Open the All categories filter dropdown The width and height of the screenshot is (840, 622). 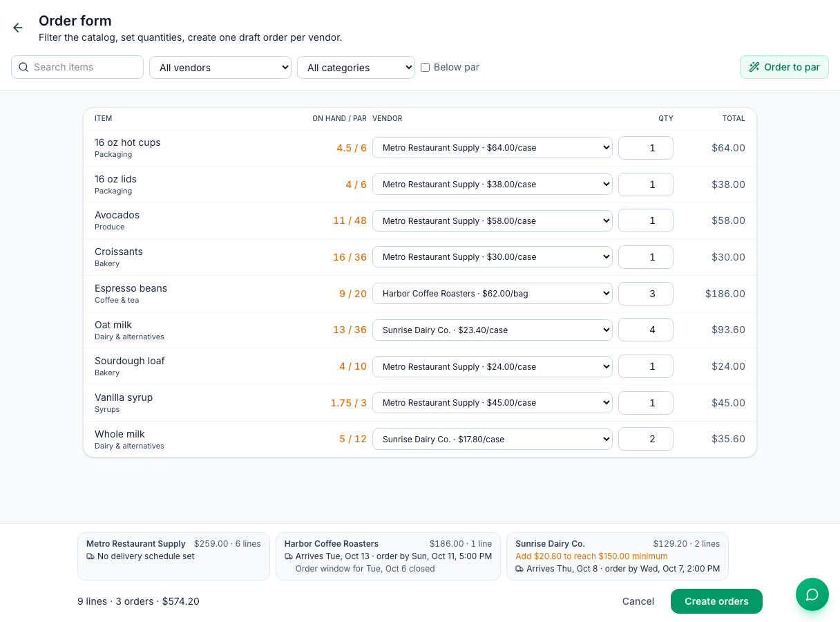[x=356, y=67]
